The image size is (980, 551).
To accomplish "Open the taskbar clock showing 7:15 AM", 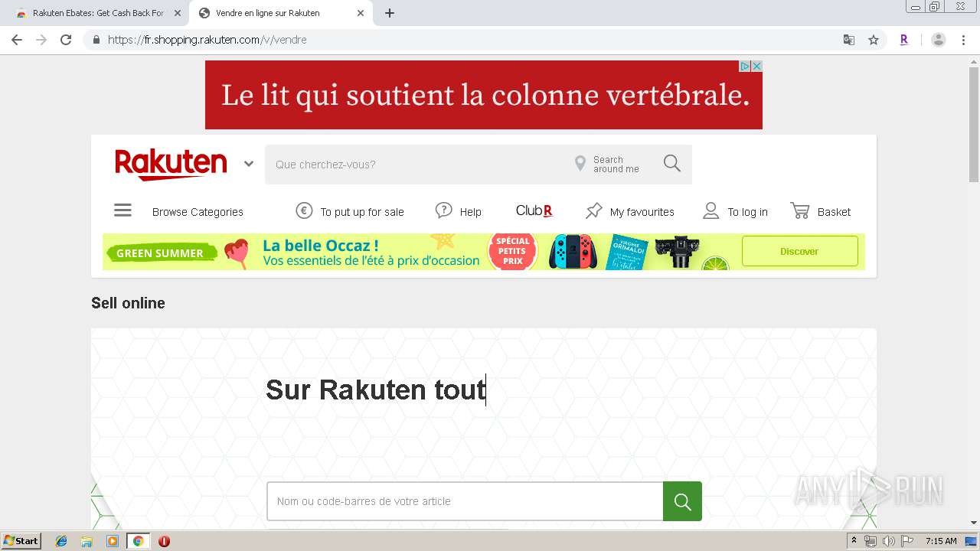I will [941, 541].
